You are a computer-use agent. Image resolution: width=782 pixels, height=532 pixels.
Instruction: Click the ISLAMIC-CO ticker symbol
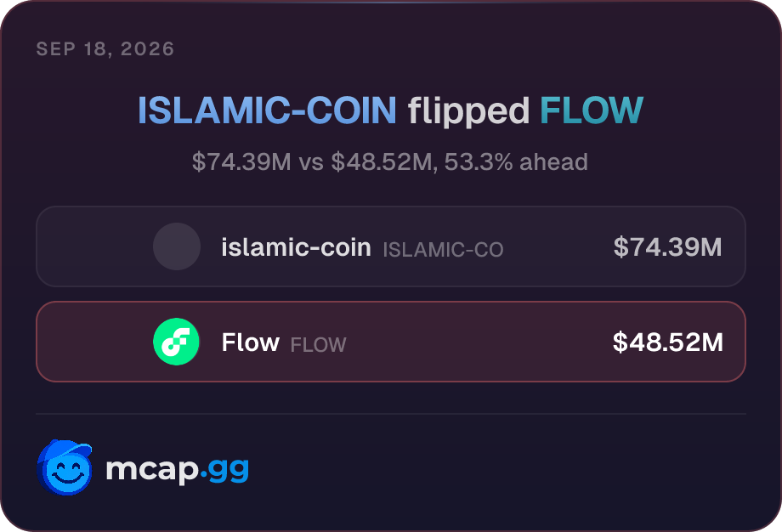click(443, 250)
